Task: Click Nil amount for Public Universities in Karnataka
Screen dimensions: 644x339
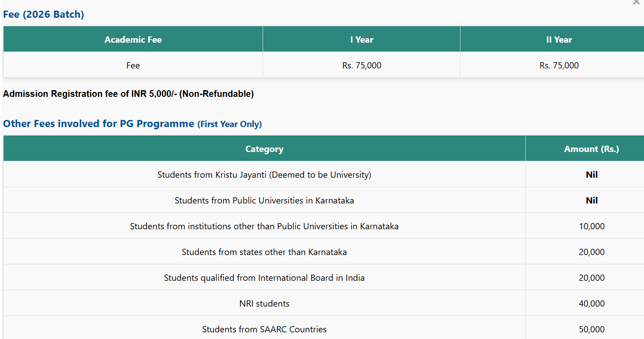Action: click(591, 200)
